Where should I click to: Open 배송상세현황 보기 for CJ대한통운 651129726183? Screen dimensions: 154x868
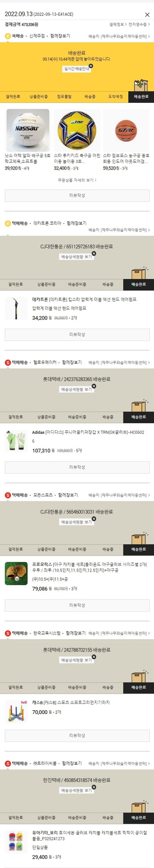point(77,257)
